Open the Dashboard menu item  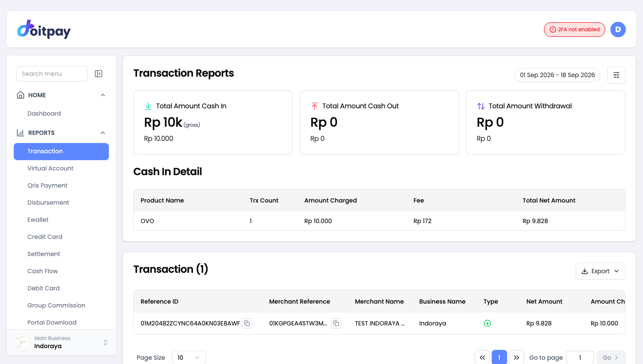click(x=44, y=113)
